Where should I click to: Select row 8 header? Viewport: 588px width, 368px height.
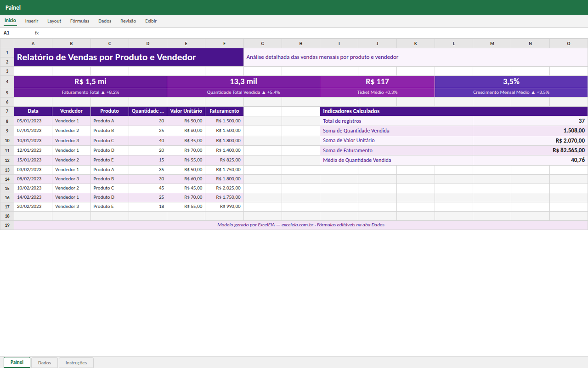click(7, 121)
